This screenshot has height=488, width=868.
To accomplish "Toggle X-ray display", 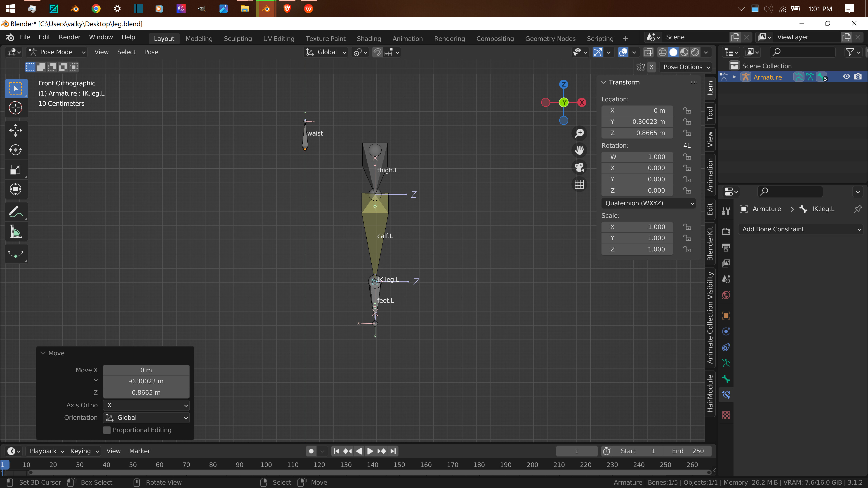I will [x=648, y=52].
